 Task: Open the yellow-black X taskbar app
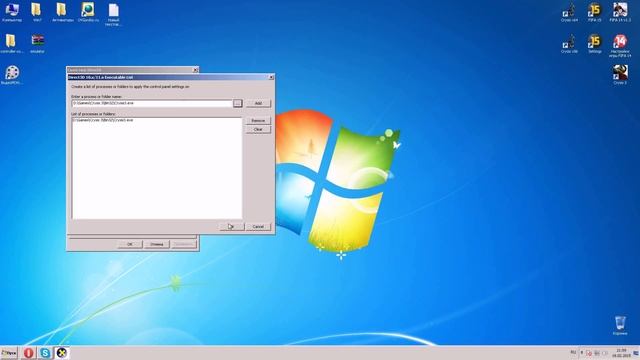[x=62, y=353]
